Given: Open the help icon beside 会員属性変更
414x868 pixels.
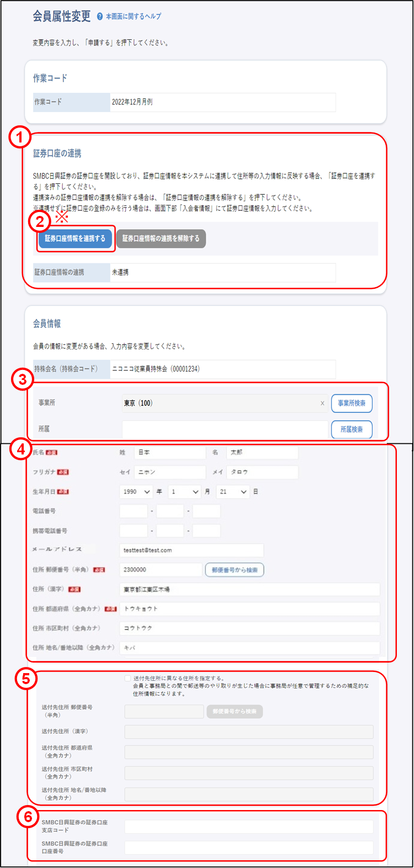Looking at the screenshot, I should (100, 17).
